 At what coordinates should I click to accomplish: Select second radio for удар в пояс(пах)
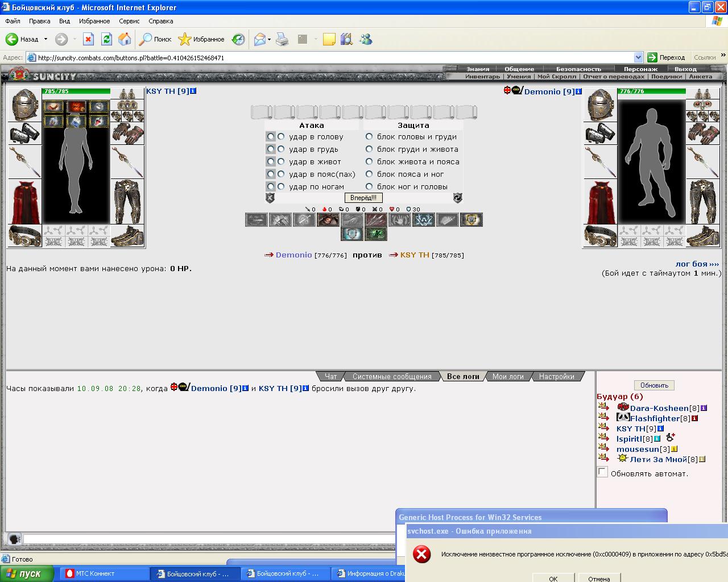281,174
